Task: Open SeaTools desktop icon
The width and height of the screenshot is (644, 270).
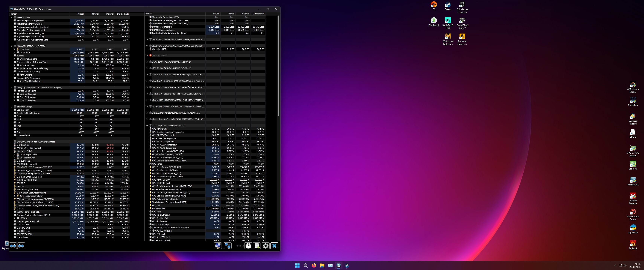Action: pos(633,165)
